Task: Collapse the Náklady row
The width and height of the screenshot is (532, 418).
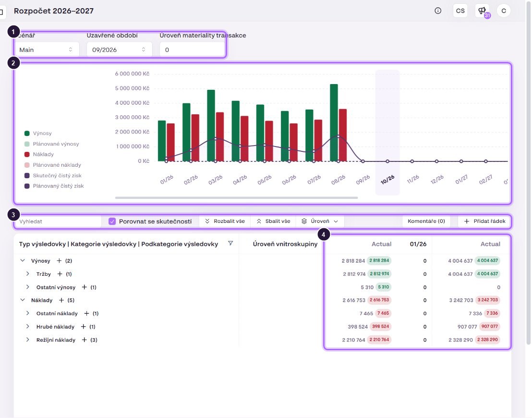Action: tap(23, 300)
